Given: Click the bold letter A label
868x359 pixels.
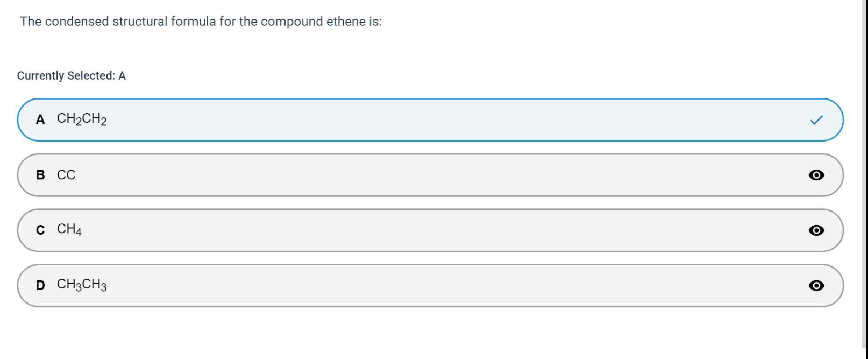Looking at the screenshot, I should 40,120.
